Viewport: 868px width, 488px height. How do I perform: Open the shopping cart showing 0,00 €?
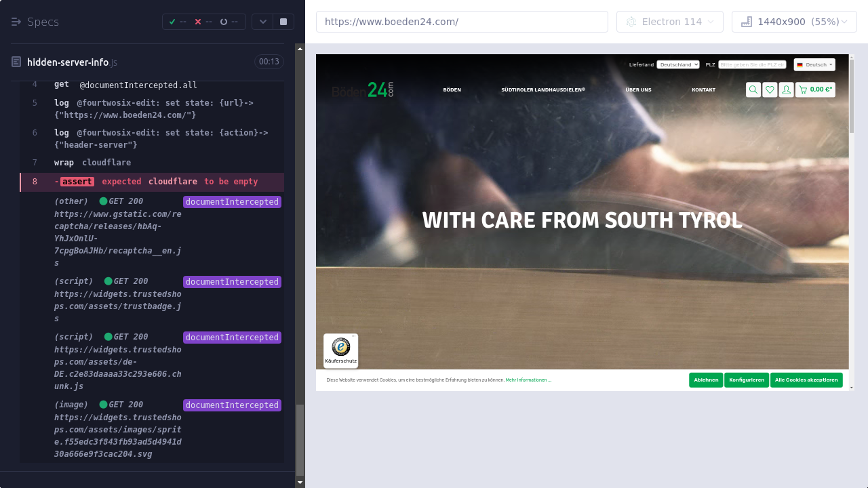click(x=815, y=89)
